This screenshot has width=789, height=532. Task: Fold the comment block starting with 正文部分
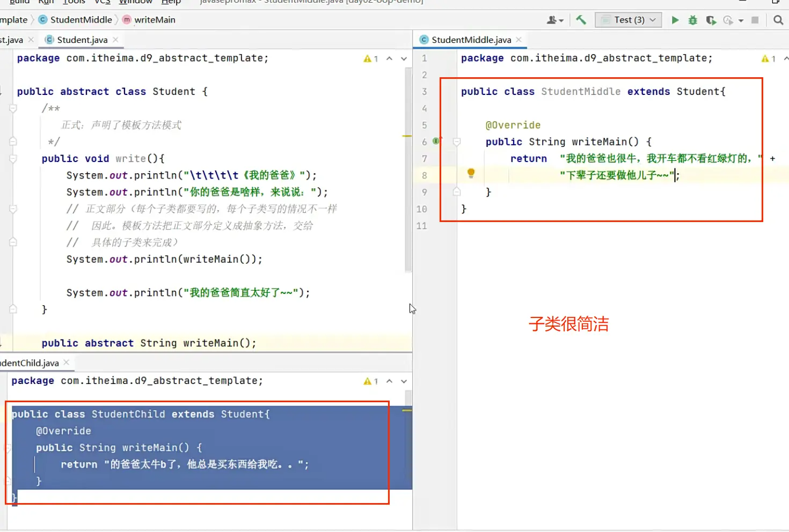(x=13, y=209)
